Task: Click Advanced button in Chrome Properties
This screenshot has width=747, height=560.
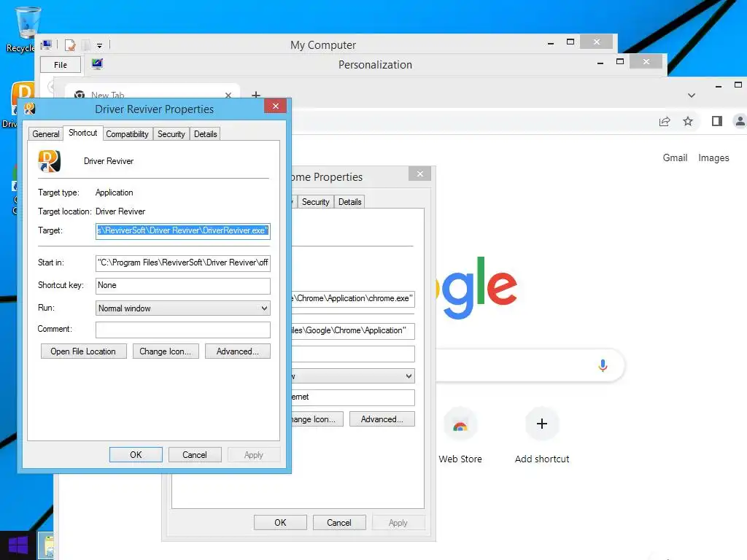Action: click(382, 419)
